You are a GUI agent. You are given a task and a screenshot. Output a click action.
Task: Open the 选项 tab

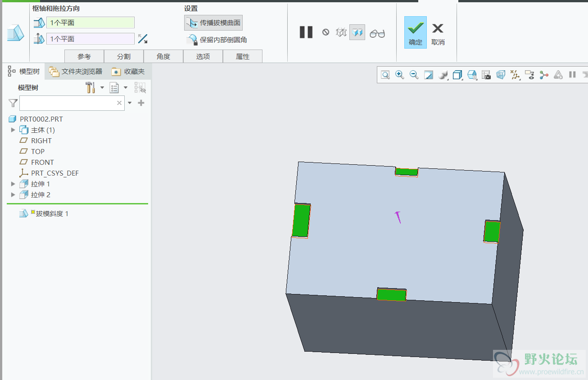click(x=203, y=56)
